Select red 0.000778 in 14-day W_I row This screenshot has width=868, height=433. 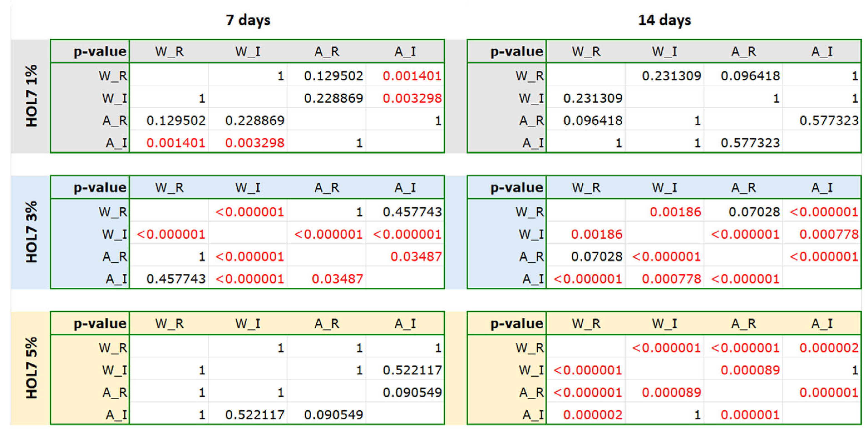click(829, 235)
